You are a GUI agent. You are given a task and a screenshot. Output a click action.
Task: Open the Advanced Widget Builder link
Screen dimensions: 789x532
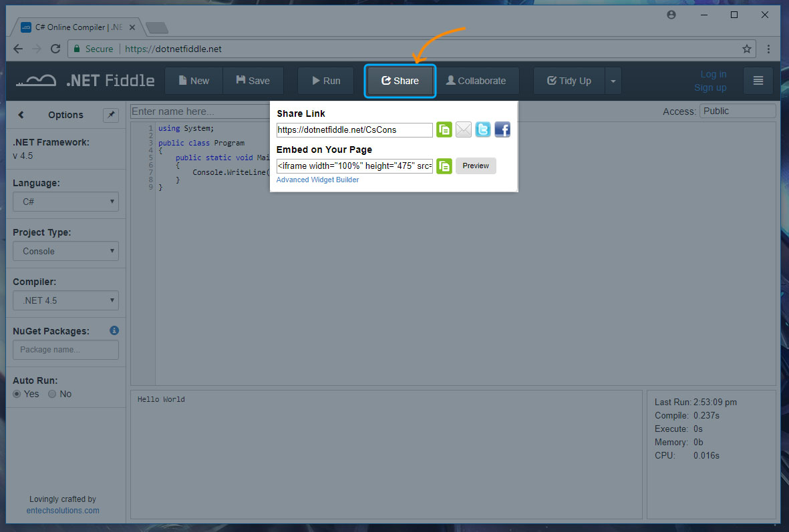pos(317,180)
